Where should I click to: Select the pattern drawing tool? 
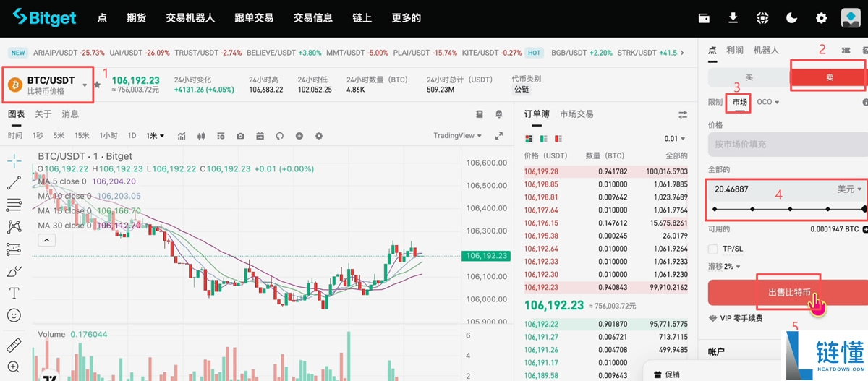[14, 227]
